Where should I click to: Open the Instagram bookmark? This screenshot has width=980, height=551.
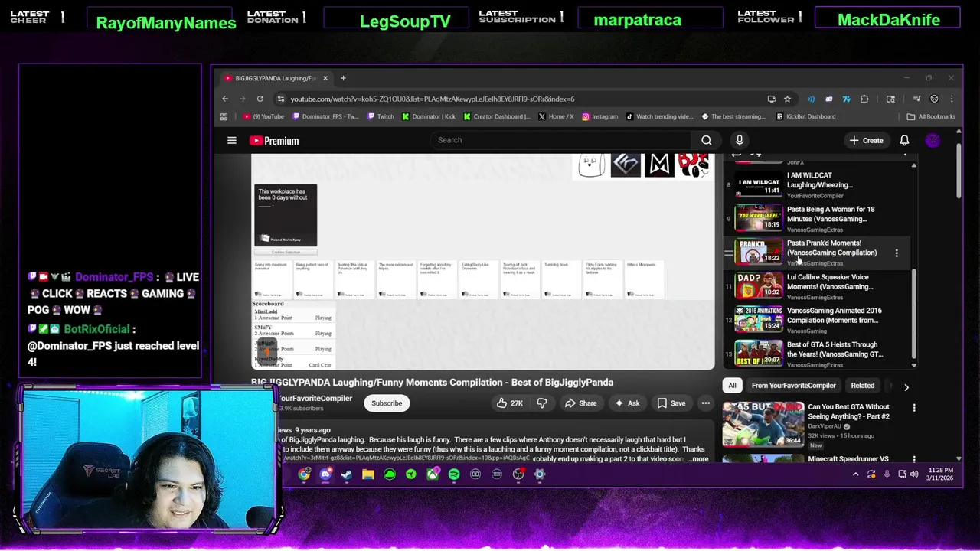pos(599,117)
